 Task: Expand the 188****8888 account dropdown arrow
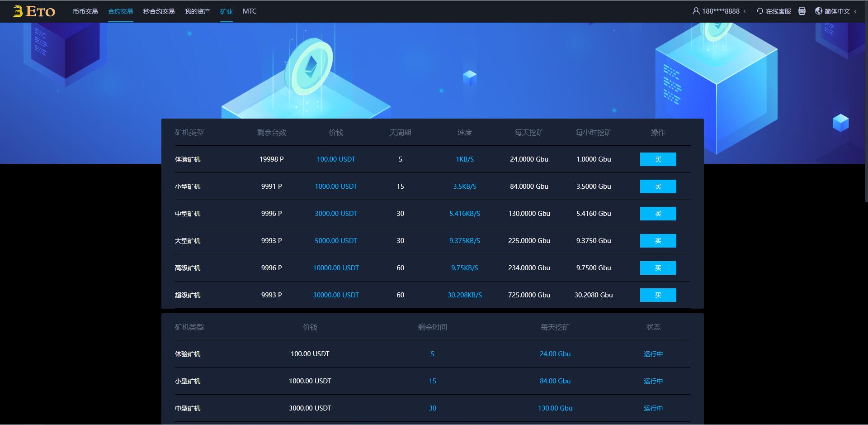coord(745,11)
